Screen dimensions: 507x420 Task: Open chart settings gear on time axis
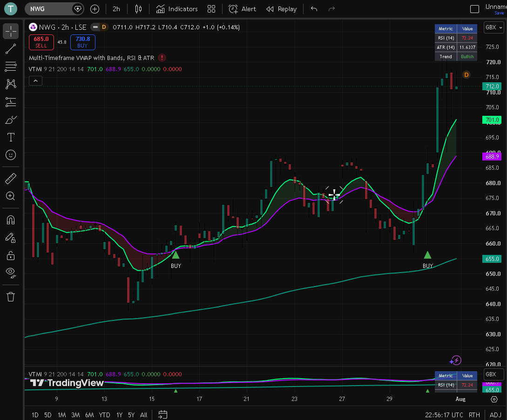click(494, 400)
